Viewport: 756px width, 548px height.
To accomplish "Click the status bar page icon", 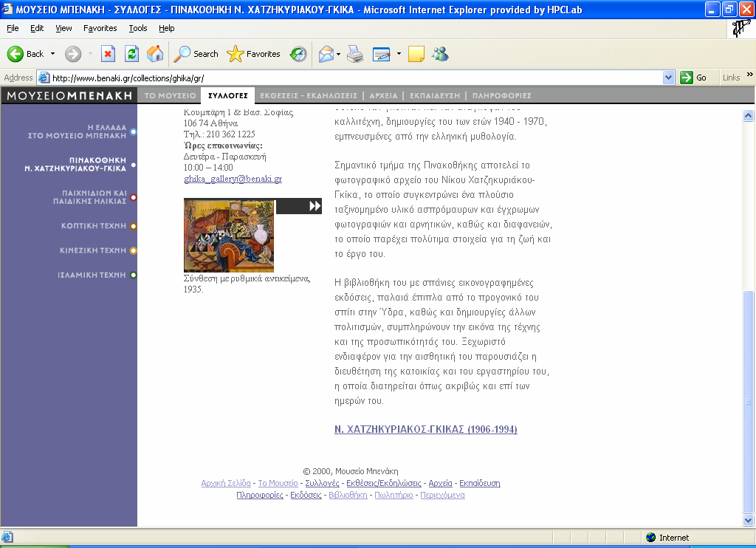I will pyautogui.click(x=7, y=538).
